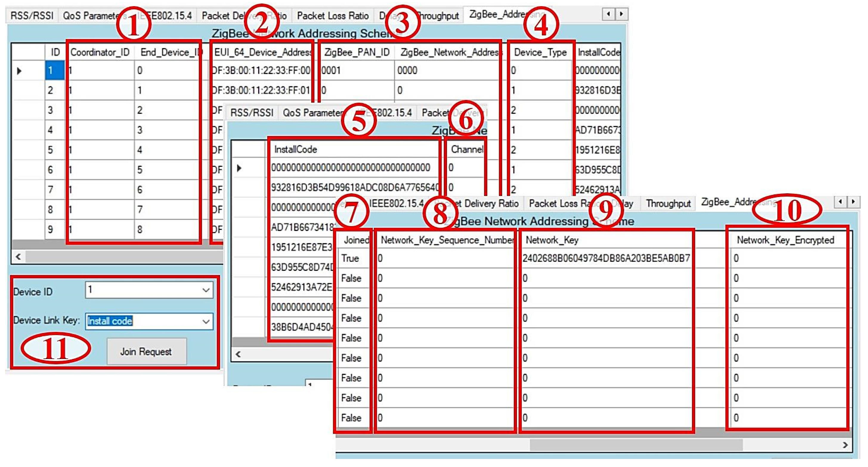
Task: Click the middle InstallCode grid's scroll left arrow
Action: click(x=238, y=354)
